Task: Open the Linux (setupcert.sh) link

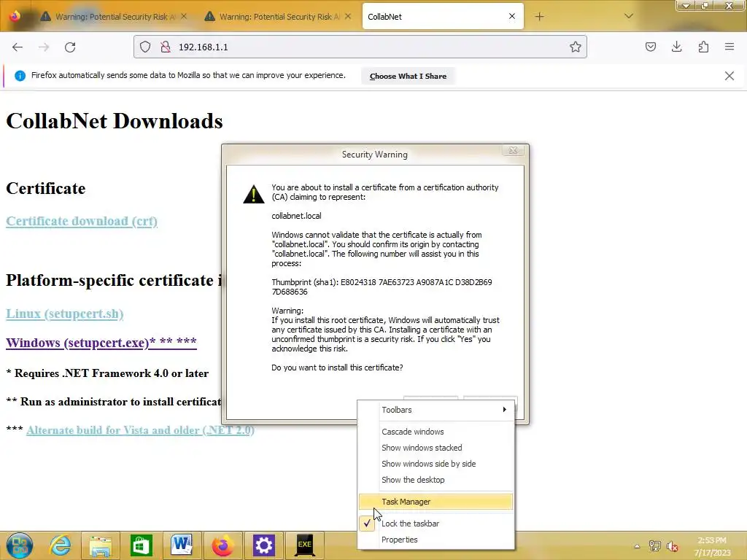Action: tap(65, 314)
